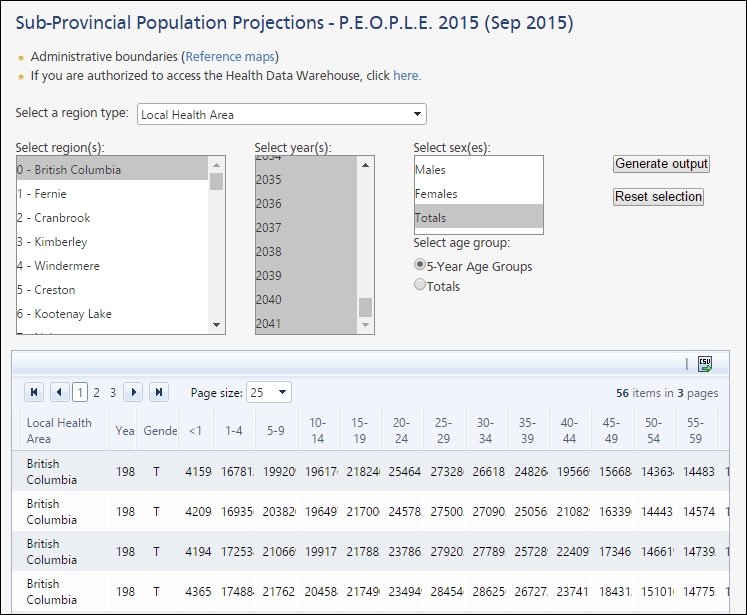Select '2 - Cranbrook' region
The width and height of the screenshot is (747, 615).
pyautogui.click(x=112, y=218)
